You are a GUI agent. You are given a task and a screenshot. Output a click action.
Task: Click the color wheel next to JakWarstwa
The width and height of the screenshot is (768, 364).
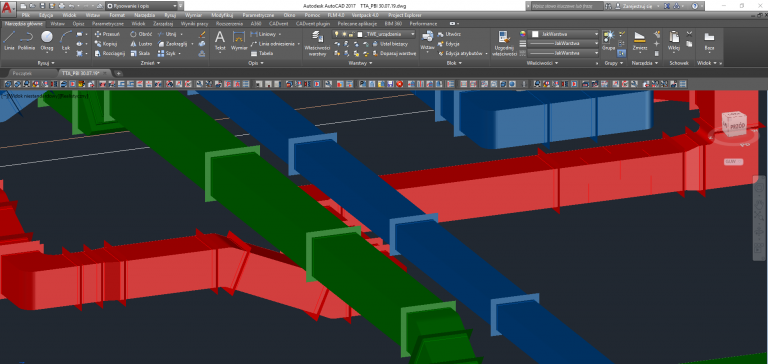coord(523,34)
